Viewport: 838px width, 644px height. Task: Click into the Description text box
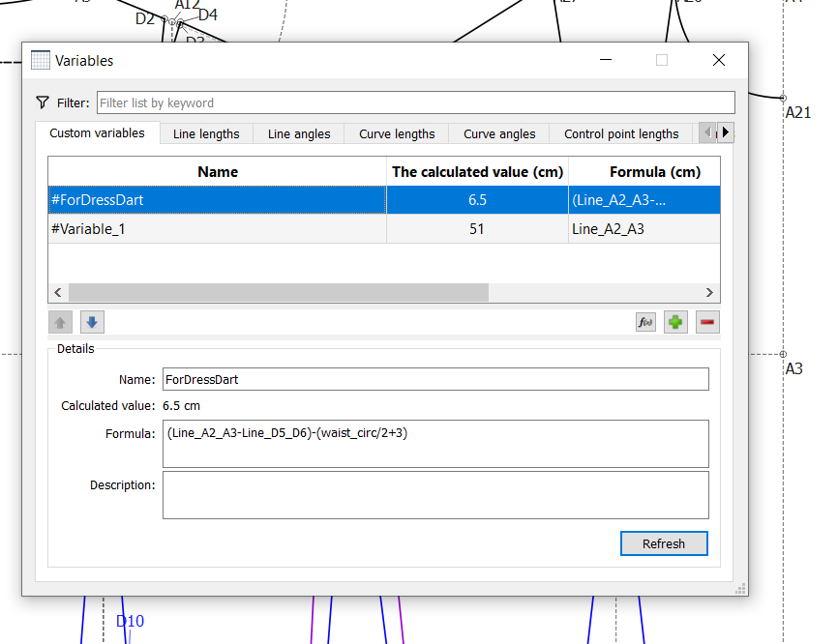[435, 495]
